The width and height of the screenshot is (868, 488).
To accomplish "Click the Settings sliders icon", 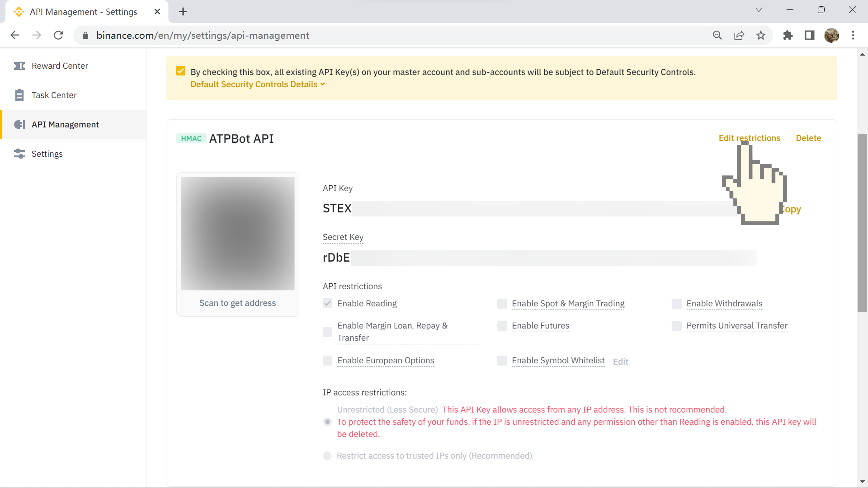I will pyautogui.click(x=19, y=154).
